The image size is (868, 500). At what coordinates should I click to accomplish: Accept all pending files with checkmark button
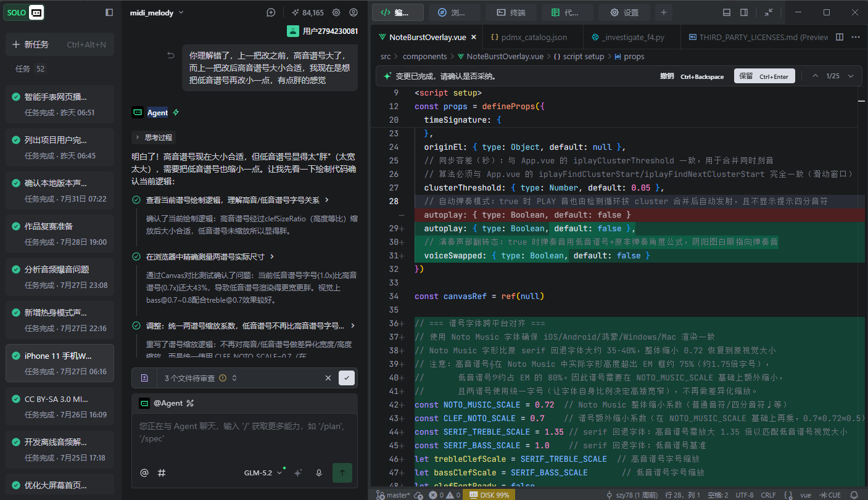[x=347, y=378]
